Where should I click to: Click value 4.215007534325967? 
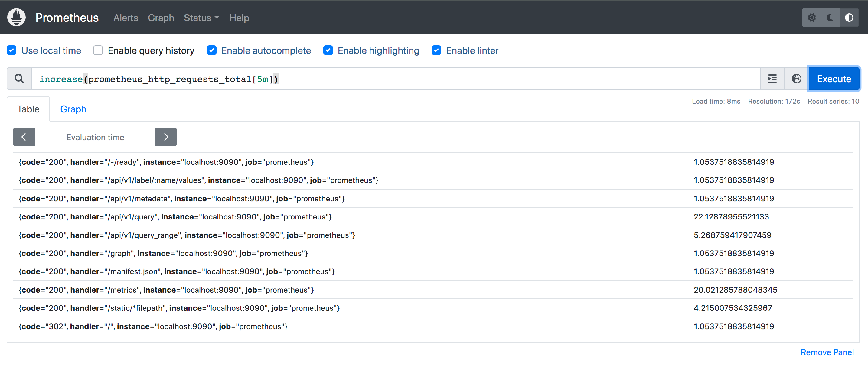point(733,308)
